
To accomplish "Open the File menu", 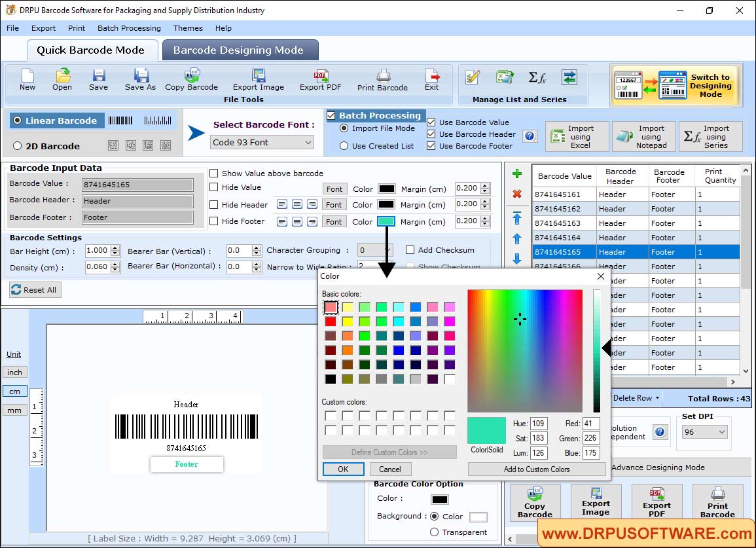I will [13, 28].
